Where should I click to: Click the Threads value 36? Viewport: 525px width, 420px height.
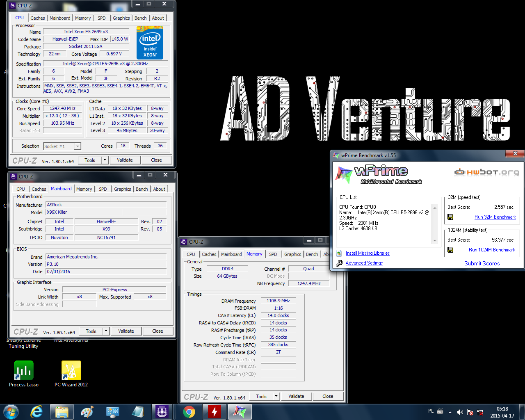pos(160,146)
